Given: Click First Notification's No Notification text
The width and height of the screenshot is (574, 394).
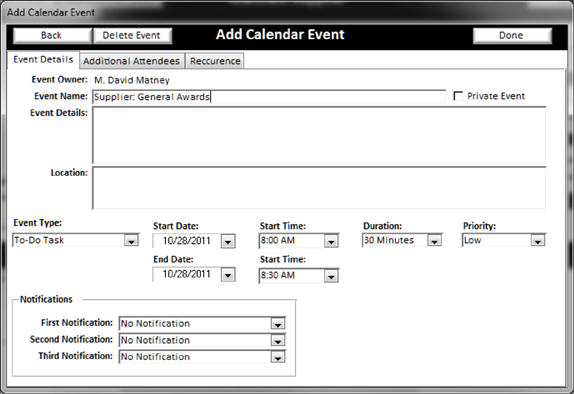Looking at the screenshot, I should click(156, 324).
